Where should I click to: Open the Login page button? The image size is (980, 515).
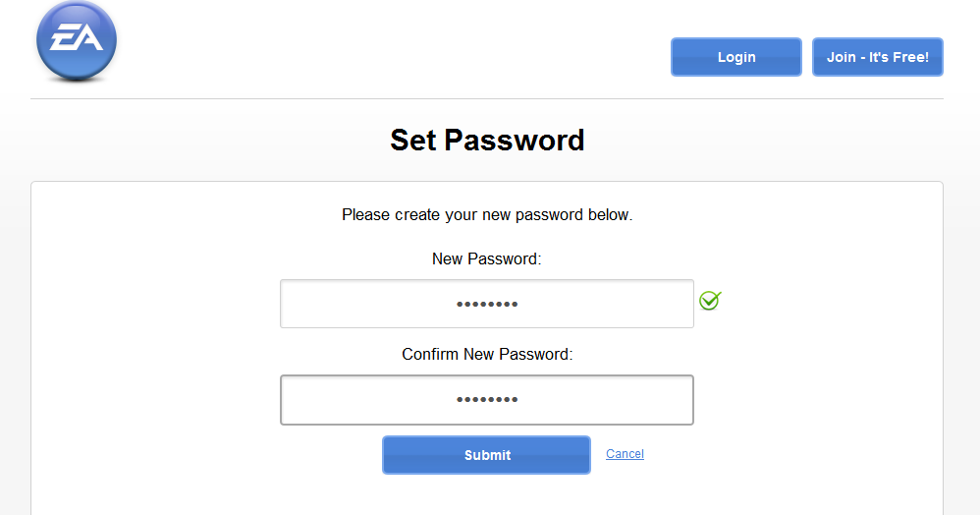[736, 57]
